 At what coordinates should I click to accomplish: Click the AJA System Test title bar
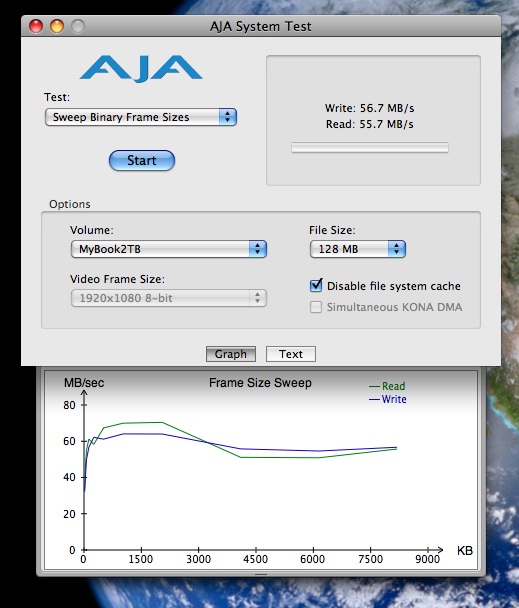coord(261,26)
